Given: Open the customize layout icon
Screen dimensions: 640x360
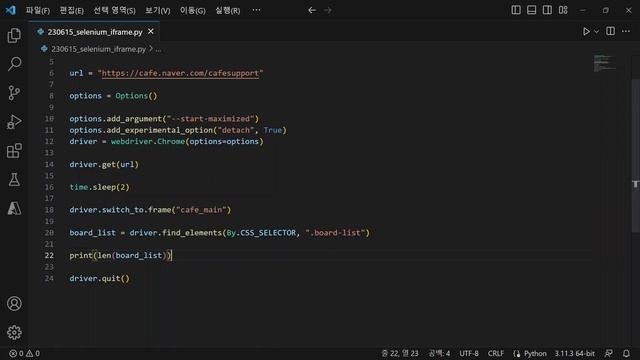Looking at the screenshot, I should (563, 10).
